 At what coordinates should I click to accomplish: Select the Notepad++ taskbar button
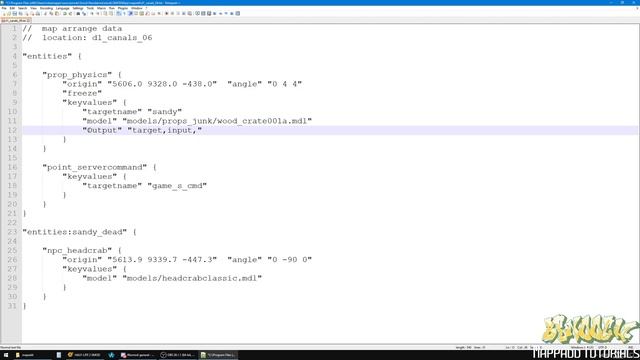point(218,355)
